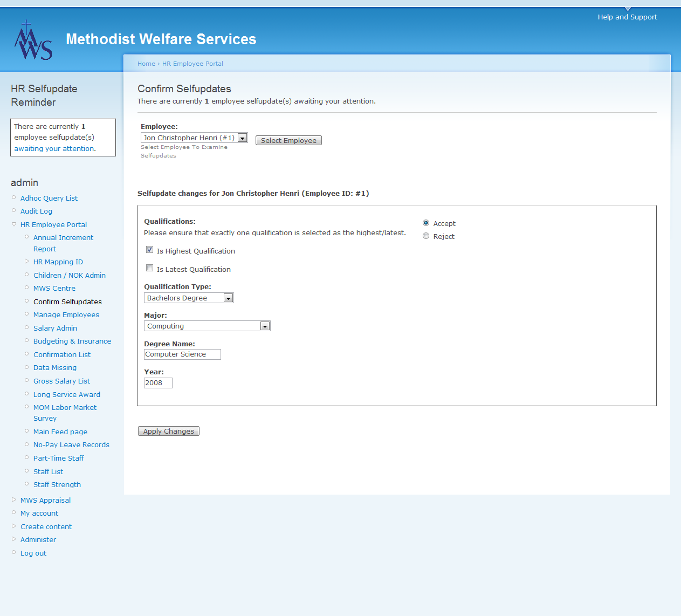
Task: Expand the Administer menu arrow
Action: 14,539
